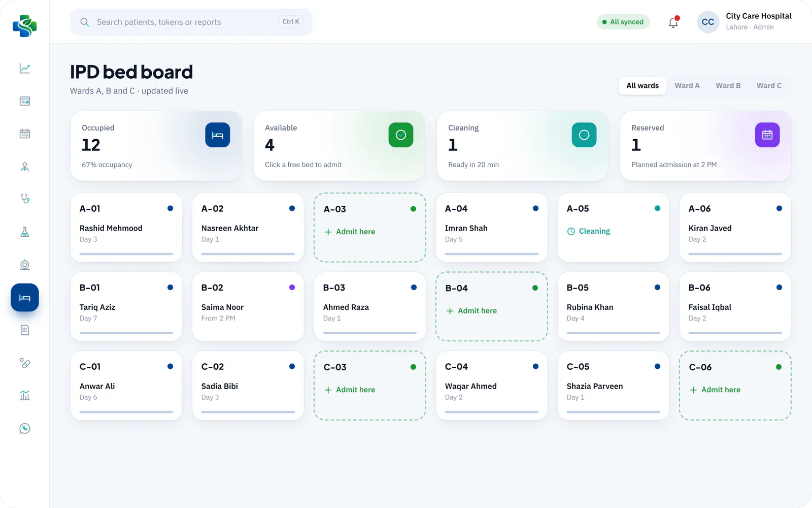
Task: Click Admit here on bed C-06
Action: [x=715, y=390]
